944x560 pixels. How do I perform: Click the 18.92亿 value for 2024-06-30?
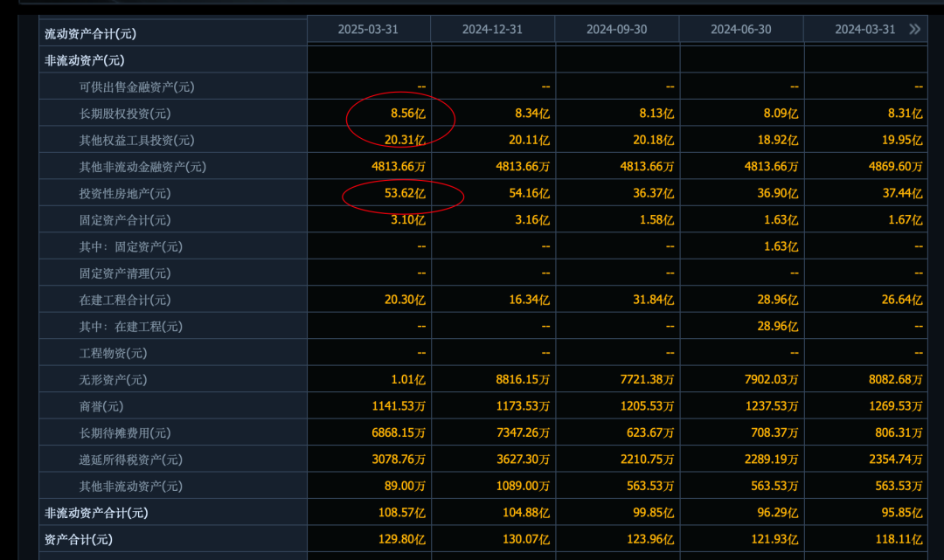pos(778,140)
